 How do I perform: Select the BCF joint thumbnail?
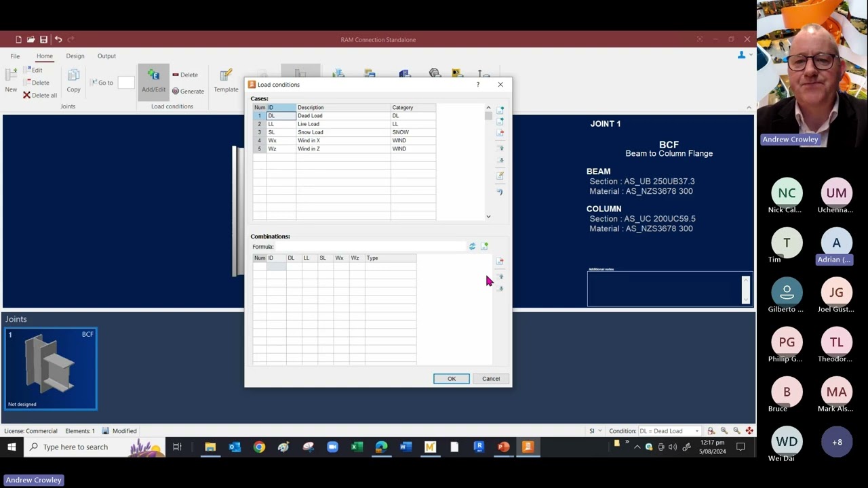(51, 369)
